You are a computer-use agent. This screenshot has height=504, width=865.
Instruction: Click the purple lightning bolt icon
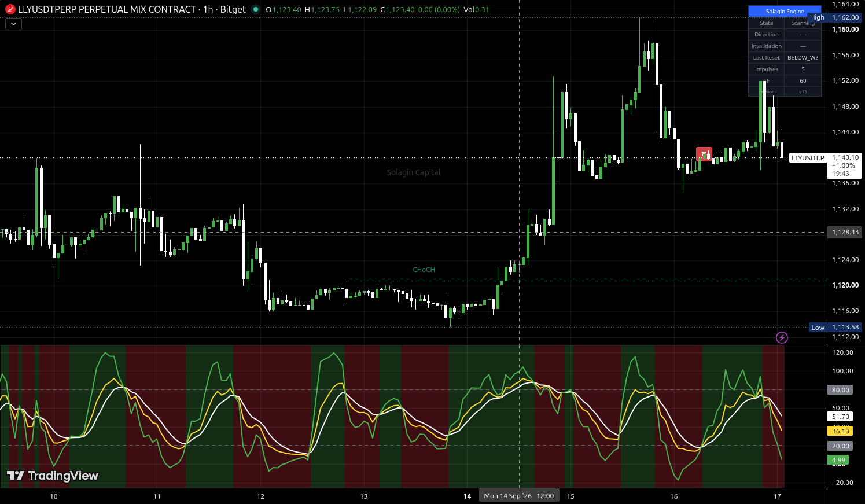coord(782,337)
